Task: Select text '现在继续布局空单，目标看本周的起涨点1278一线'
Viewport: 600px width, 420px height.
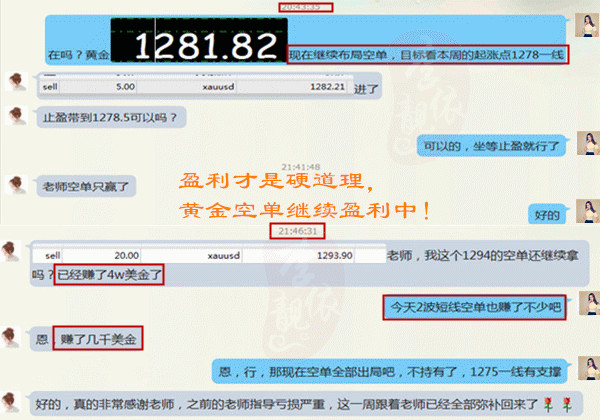Action: tap(427, 55)
